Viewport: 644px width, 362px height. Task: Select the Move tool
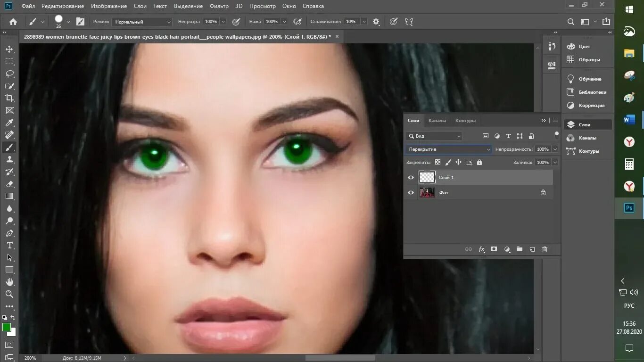(9, 49)
